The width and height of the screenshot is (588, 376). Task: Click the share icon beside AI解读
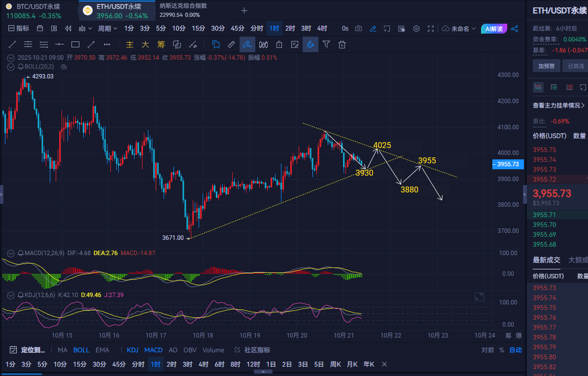[515, 29]
